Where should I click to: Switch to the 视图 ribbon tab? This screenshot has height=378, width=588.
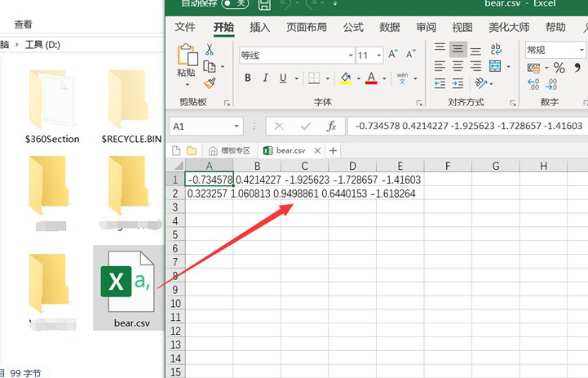pos(462,27)
